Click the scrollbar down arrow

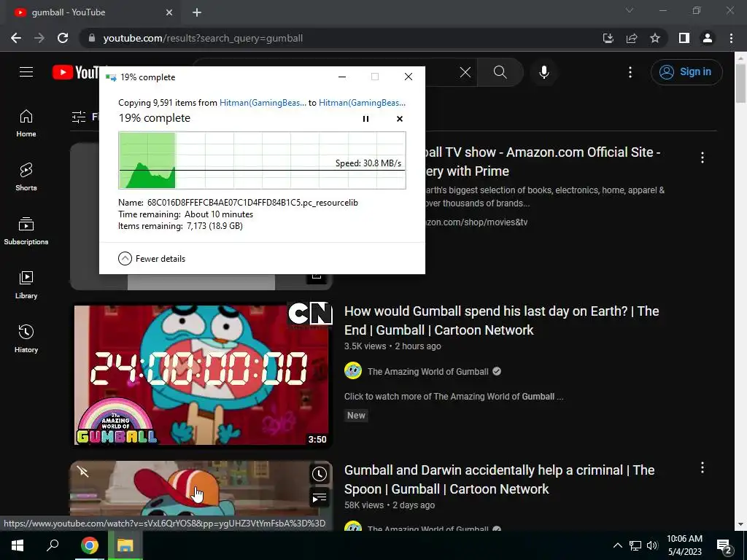click(740, 524)
